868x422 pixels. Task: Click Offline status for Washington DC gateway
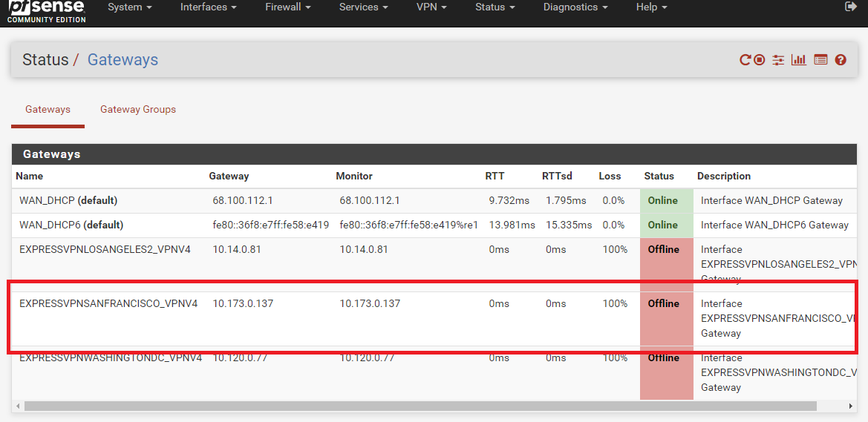coord(663,357)
